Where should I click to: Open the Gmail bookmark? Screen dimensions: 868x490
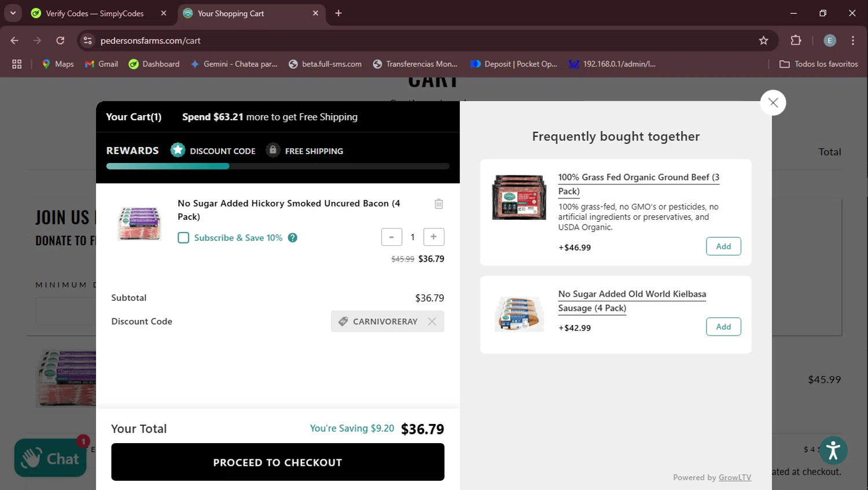click(x=101, y=64)
